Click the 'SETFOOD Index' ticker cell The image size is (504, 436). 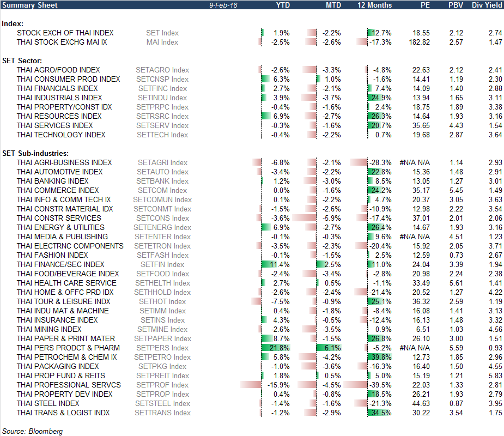[x=162, y=274]
